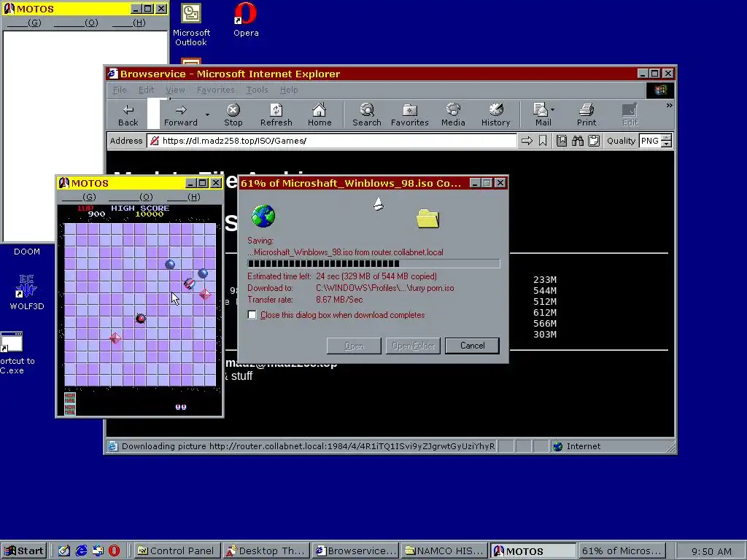Switch to Browservice taskbar button
Screen dimensions: 747x560
coord(355,551)
